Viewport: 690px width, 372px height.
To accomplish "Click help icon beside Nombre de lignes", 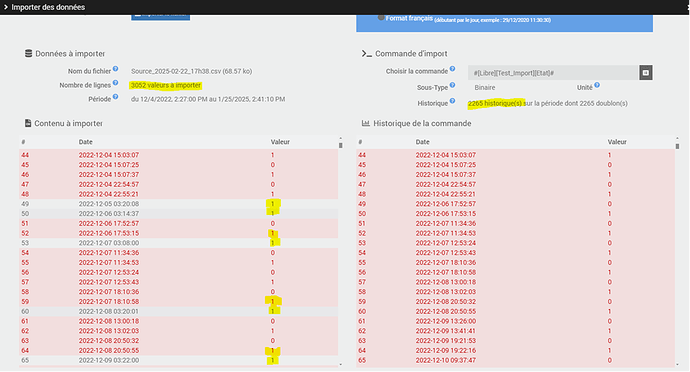I will 115,83.
